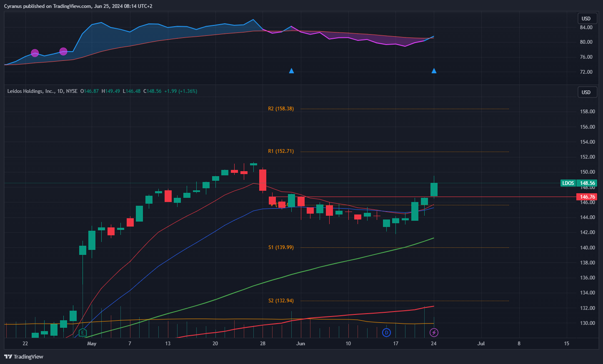
Task: Click the 28 date label on time axis
Action: pyautogui.click(x=263, y=344)
